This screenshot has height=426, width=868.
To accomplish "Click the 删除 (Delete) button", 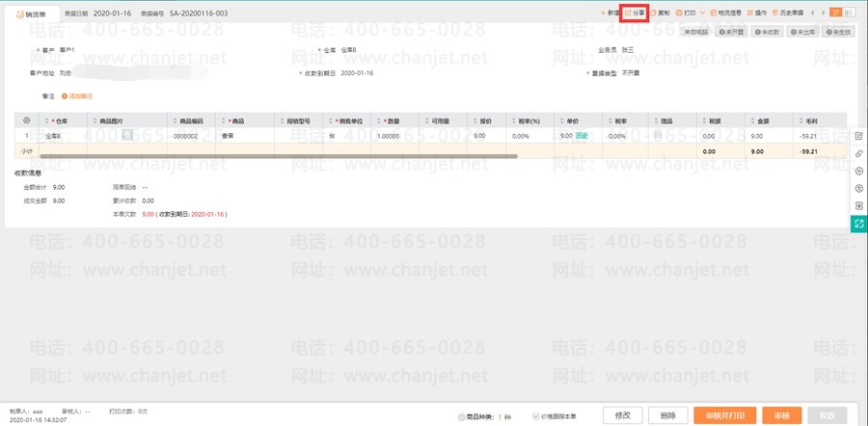I will pos(668,415).
